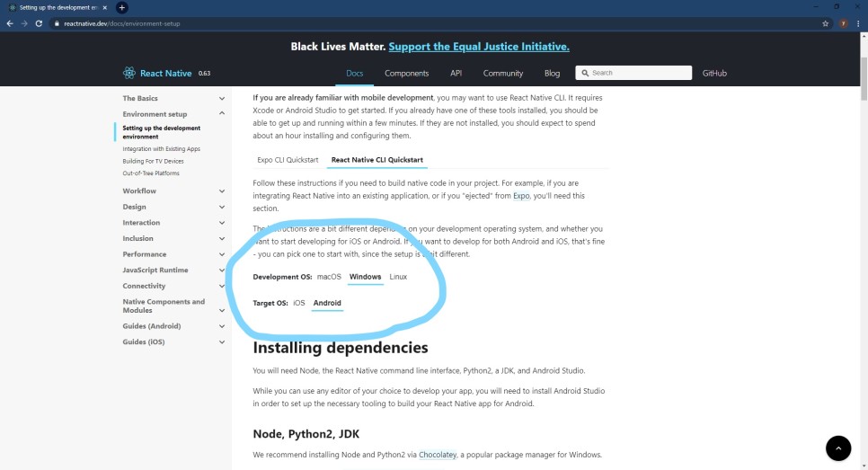
Task: Click the Support the Equal Justice Initiative link
Action: [x=479, y=47]
